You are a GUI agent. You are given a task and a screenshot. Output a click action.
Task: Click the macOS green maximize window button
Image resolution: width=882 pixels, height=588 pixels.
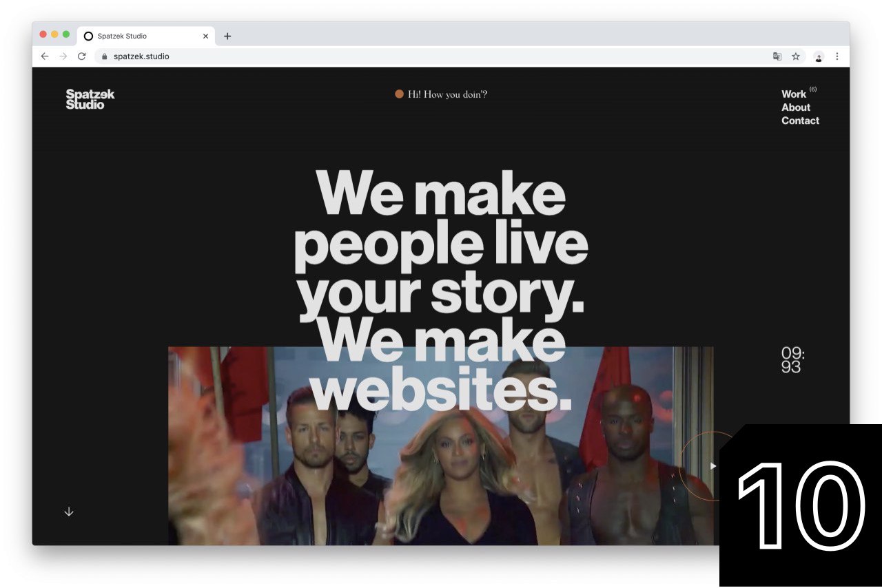66,34
